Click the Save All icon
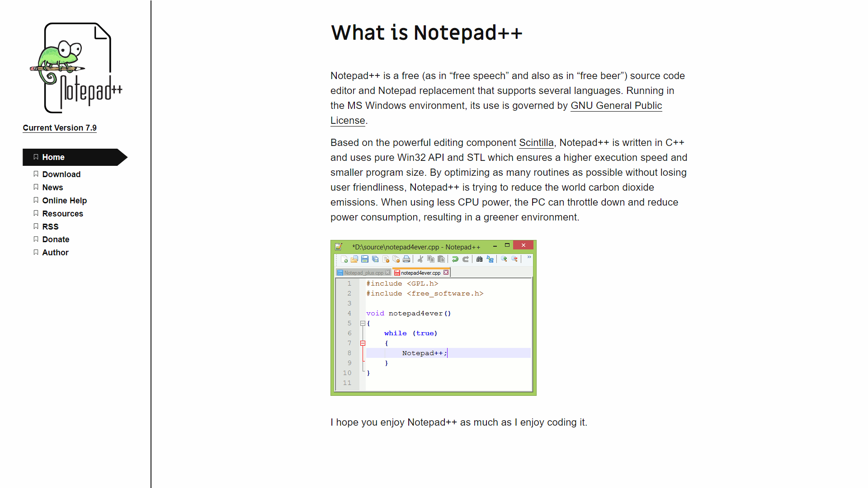This screenshot has width=868, height=488. [x=376, y=259]
